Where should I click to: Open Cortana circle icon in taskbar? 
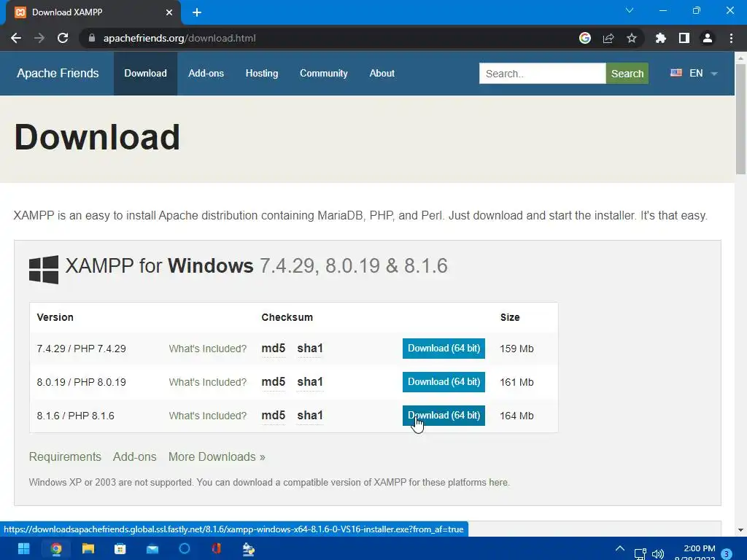tap(185, 549)
